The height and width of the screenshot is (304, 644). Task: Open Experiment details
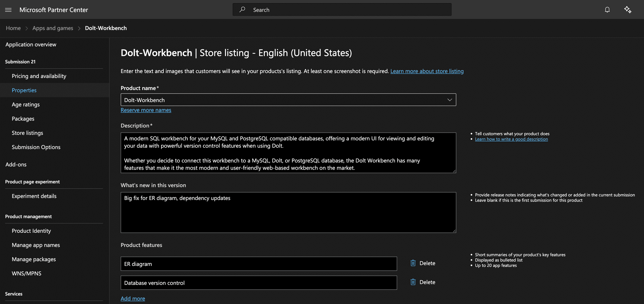coord(34,196)
